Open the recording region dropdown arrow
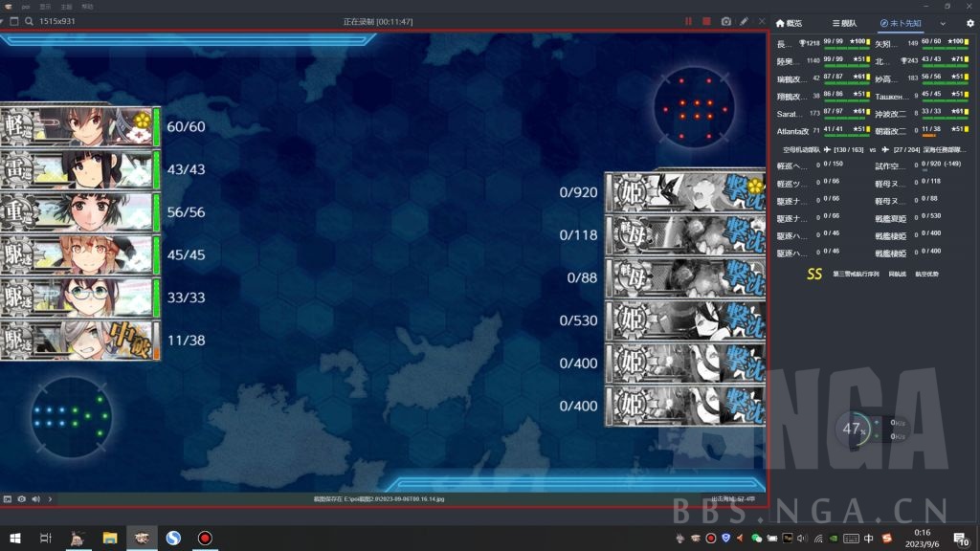The width and height of the screenshot is (980, 551). point(4,21)
